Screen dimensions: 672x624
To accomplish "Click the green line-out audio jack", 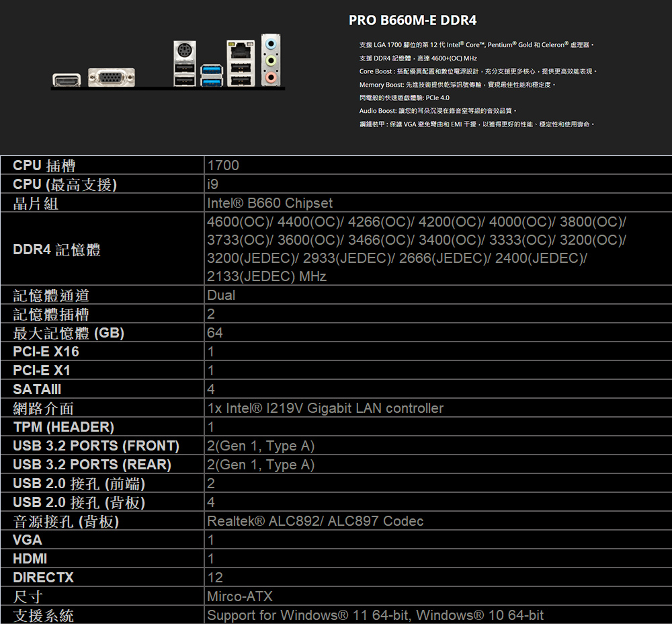I will pyautogui.click(x=270, y=61).
